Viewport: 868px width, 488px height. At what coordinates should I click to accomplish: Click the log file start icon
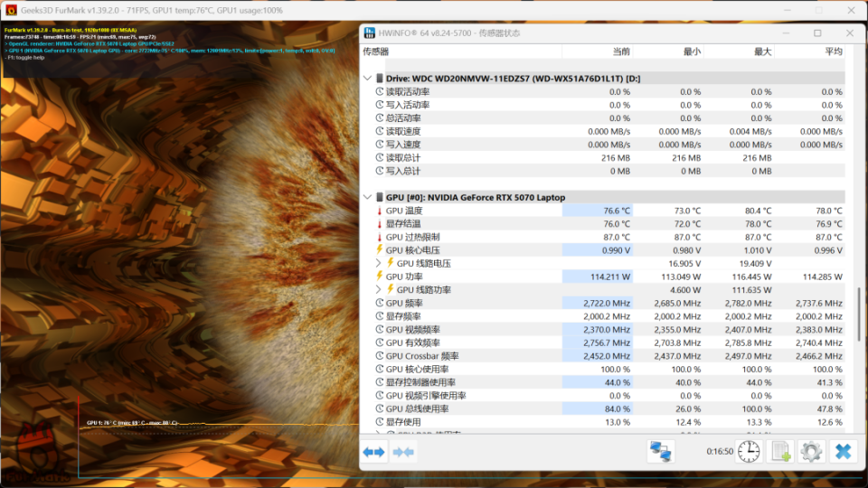780,452
